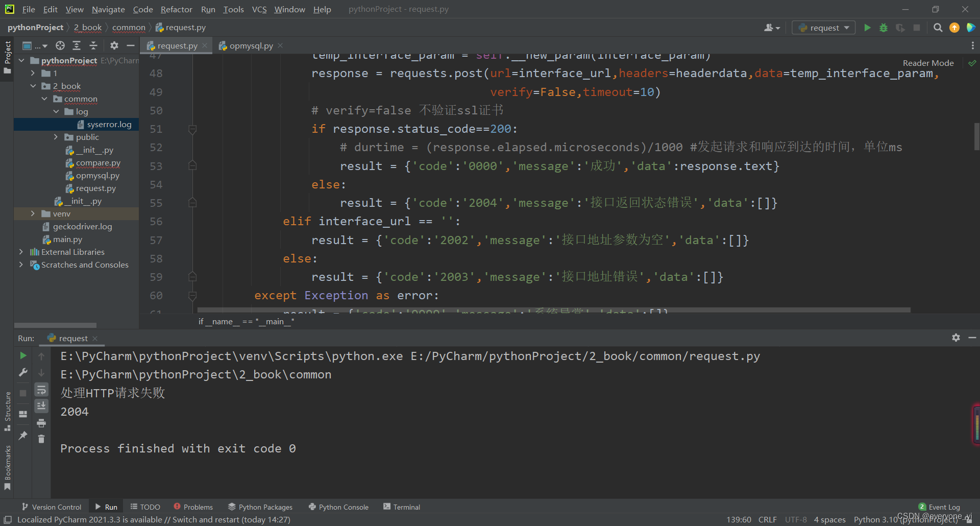Open the Refactor menu
This screenshot has height=526, width=980.
pyautogui.click(x=176, y=9)
